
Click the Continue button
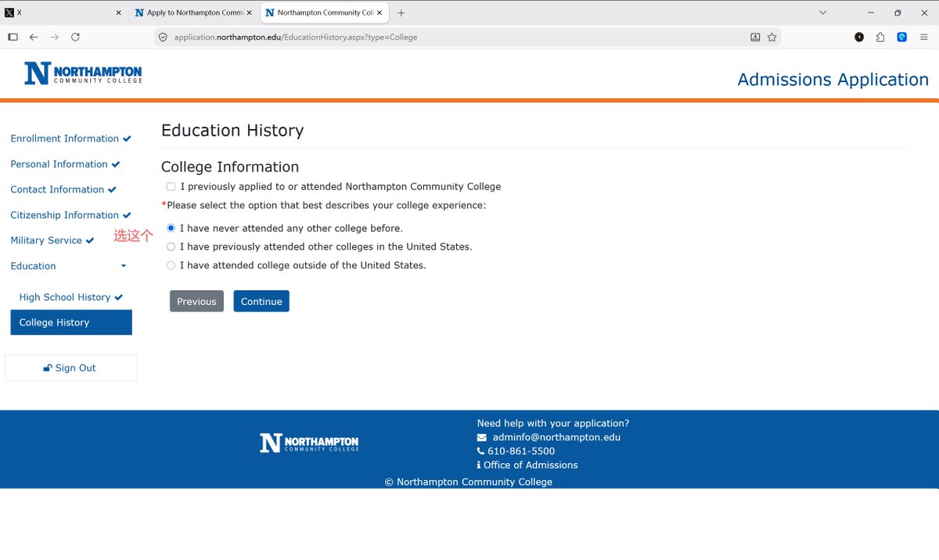pos(261,301)
